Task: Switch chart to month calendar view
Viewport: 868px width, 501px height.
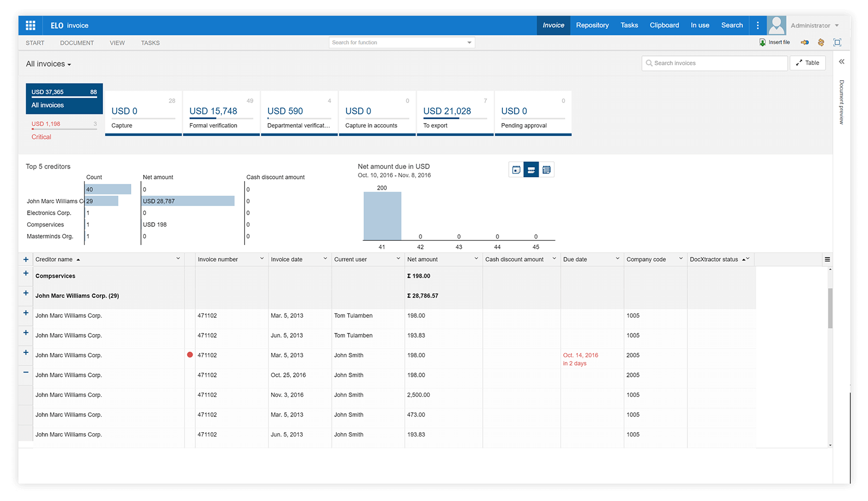Action: [546, 170]
